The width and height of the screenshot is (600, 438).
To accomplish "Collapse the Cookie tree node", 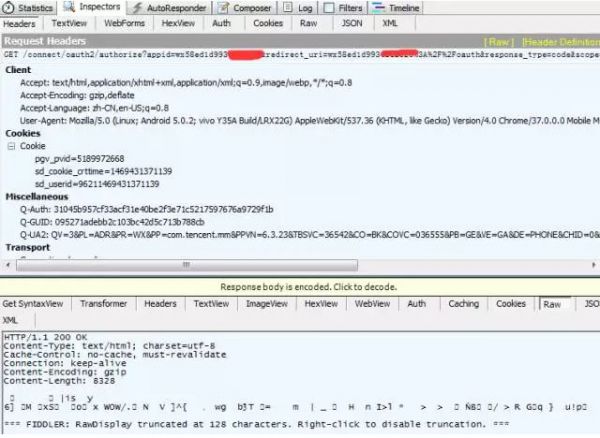I will click(11, 145).
